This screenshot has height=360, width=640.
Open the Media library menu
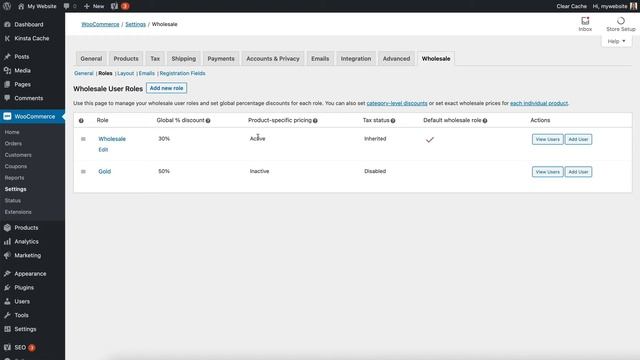pos(22,71)
